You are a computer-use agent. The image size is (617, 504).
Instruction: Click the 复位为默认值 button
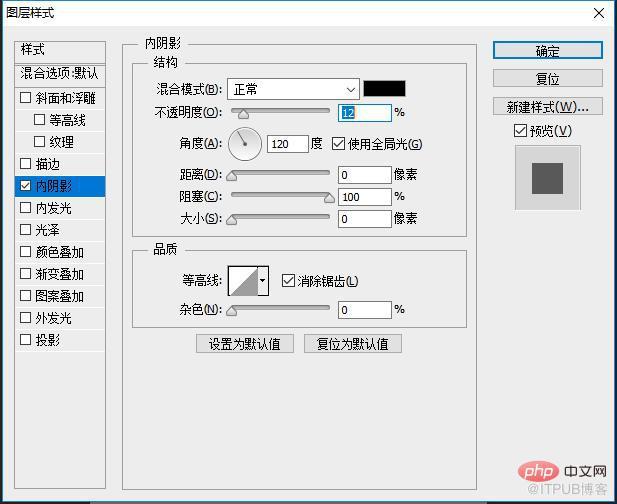pyautogui.click(x=353, y=344)
